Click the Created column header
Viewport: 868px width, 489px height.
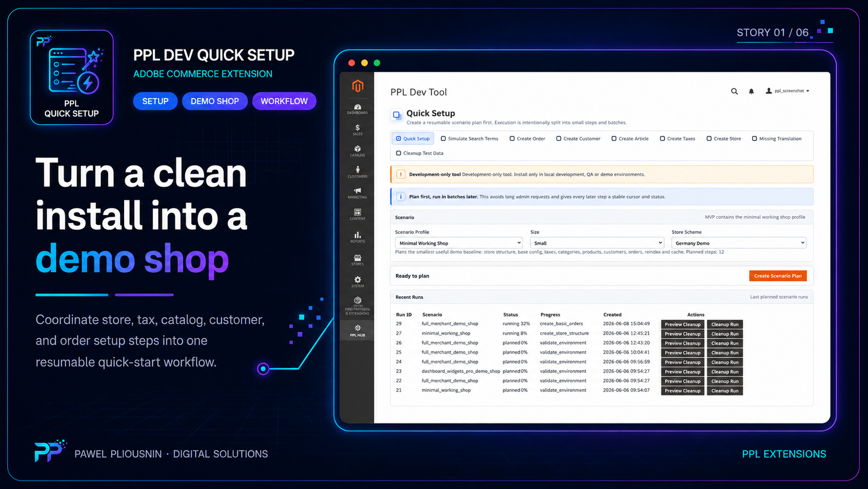(613, 315)
